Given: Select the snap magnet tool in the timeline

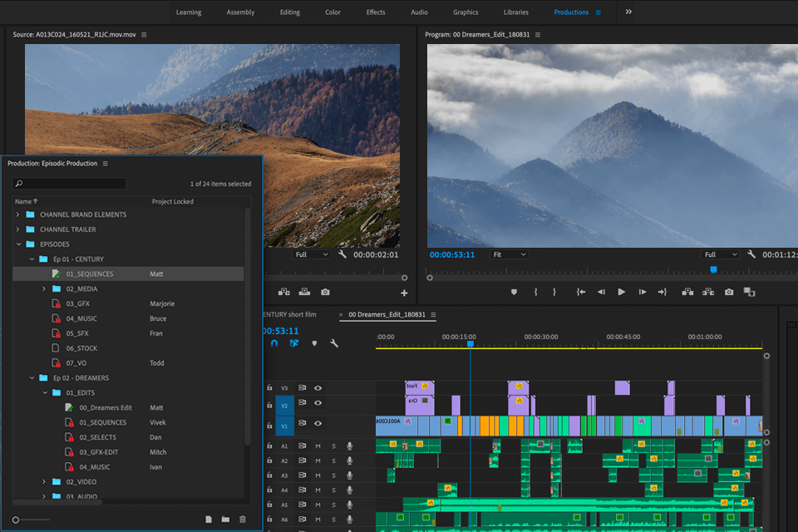Looking at the screenshot, I should tap(274, 343).
